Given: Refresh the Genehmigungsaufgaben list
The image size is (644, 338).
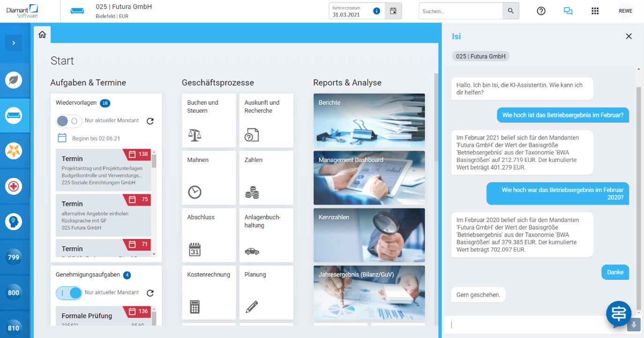Looking at the screenshot, I should 150,293.
